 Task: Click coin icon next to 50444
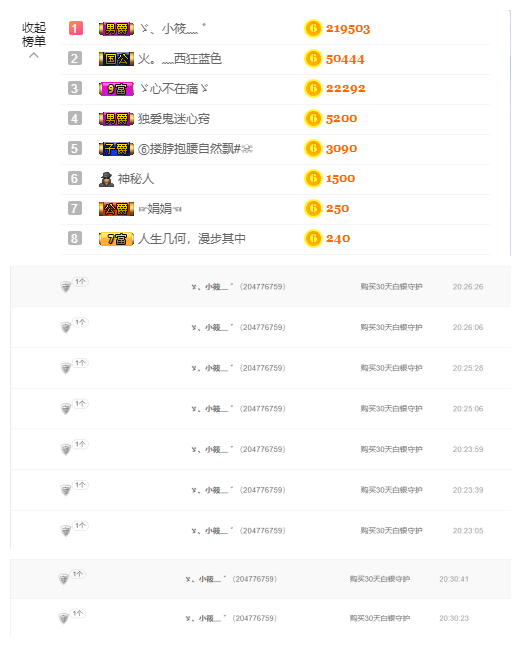click(313, 59)
